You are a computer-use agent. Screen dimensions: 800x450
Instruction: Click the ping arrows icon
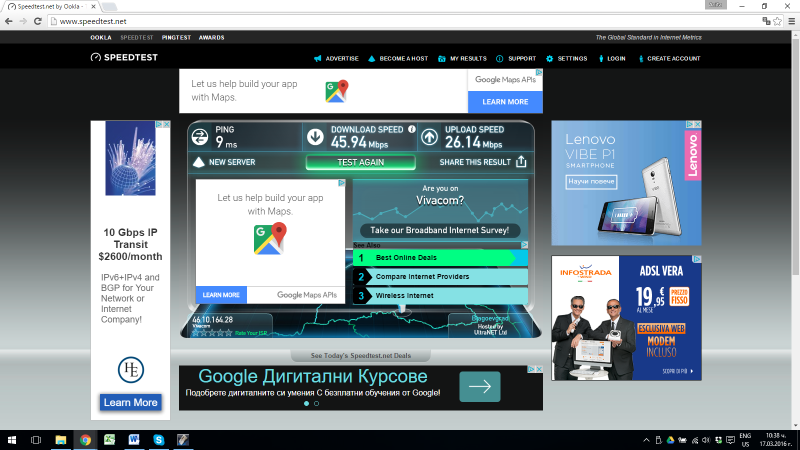(x=200, y=137)
